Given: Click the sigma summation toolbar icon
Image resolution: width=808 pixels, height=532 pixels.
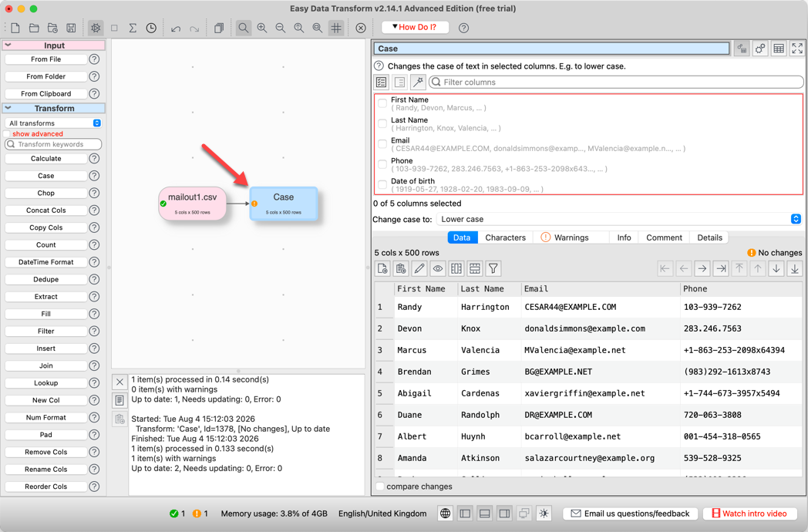Looking at the screenshot, I should 133,28.
